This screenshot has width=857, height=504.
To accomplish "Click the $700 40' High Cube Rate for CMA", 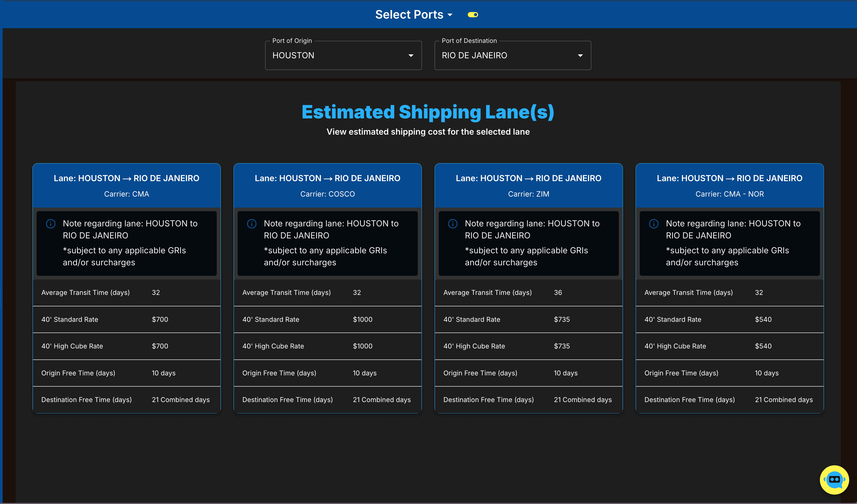I will pyautogui.click(x=160, y=346).
